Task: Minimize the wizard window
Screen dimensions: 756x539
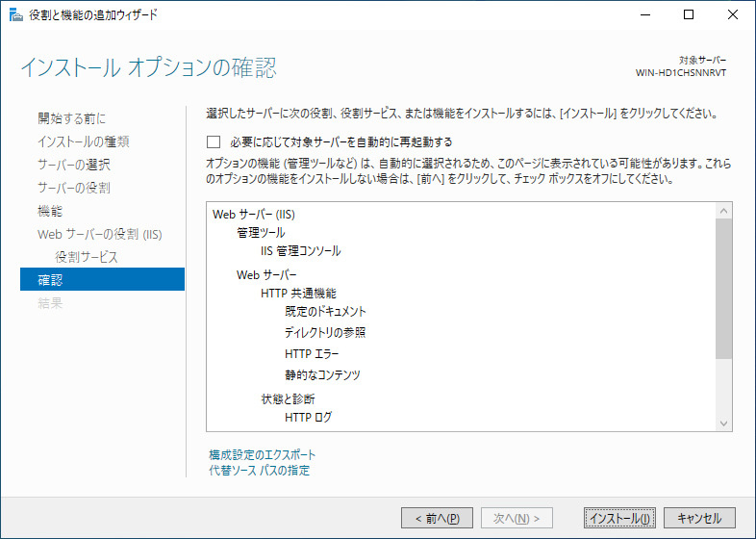Action: point(645,15)
